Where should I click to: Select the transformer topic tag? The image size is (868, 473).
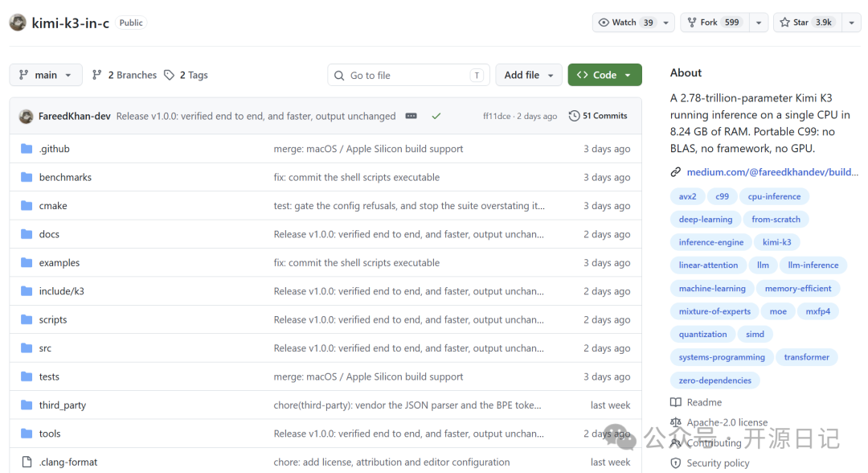[x=807, y=357]
